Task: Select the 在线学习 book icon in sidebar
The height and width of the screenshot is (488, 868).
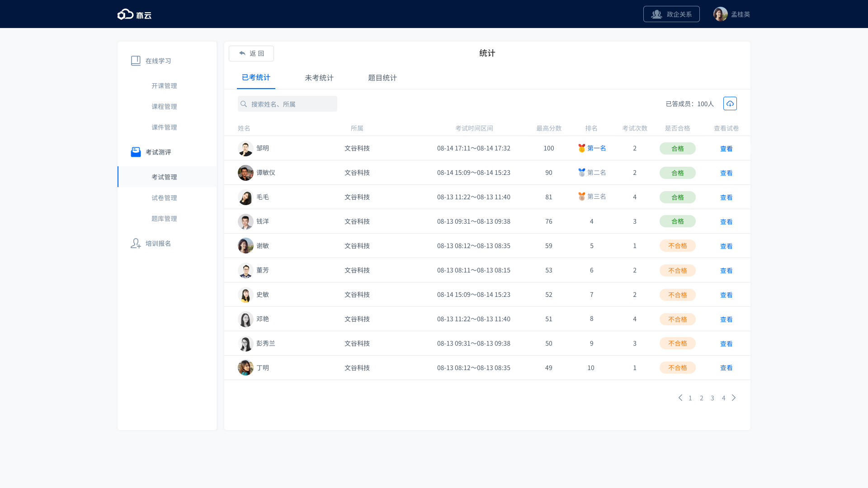Action: coord(136,60)
